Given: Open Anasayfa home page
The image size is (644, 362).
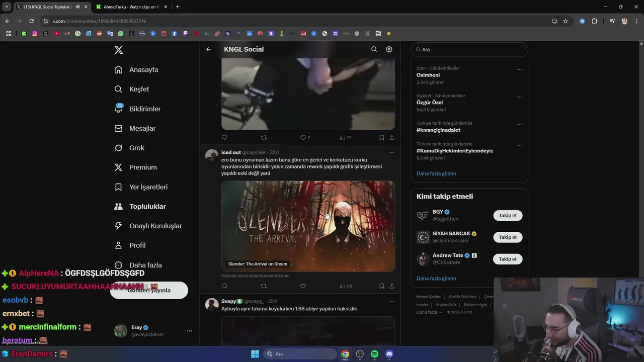Looking at the screenshot, I should point(136,70).
